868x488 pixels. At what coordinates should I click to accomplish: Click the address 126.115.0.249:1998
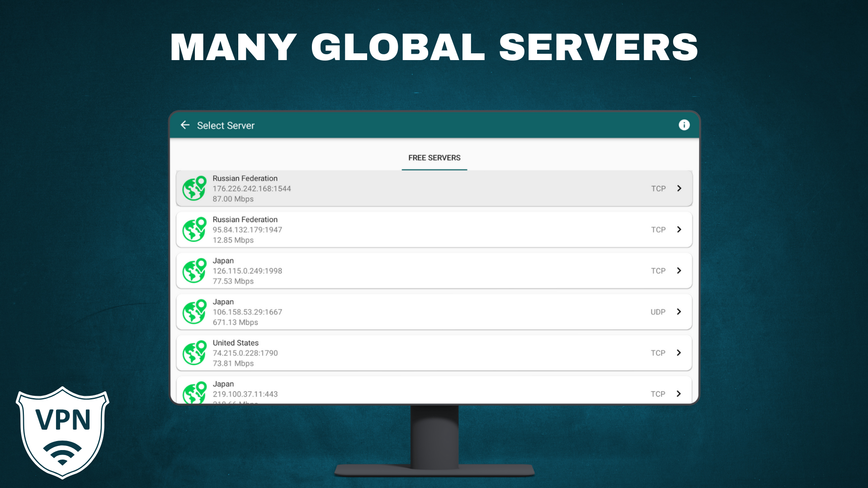point(247,271)
